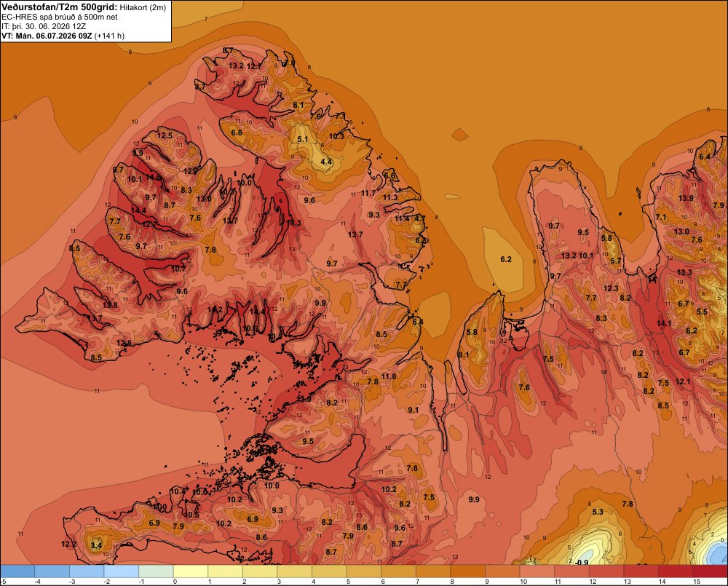Select the initial time text 'IT: þri. 30. 06. 2026 12Z'
This screenshot has height=586, width=728.
point(44,26)
